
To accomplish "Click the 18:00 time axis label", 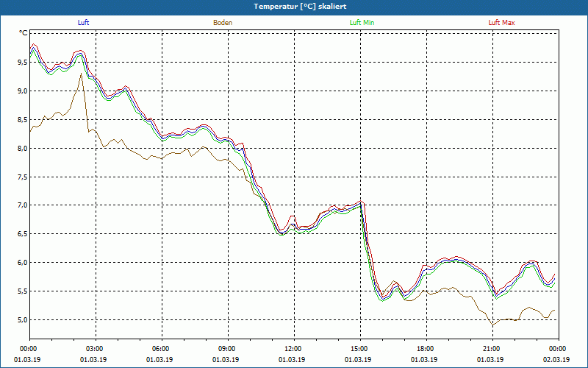I will click(x=426, y=349).
